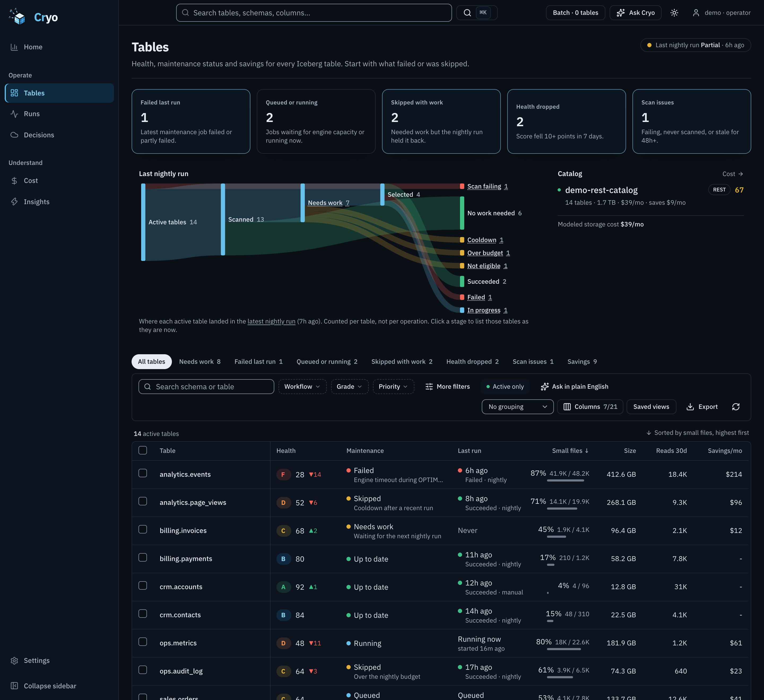Image resolution: width=764 pixels, height=700 pixels.
Task: Open Home from the sidebar
Action: 59,47
